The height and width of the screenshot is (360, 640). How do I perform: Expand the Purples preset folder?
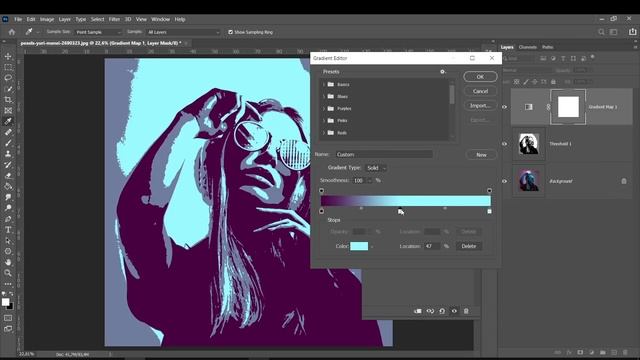(324, 109)
